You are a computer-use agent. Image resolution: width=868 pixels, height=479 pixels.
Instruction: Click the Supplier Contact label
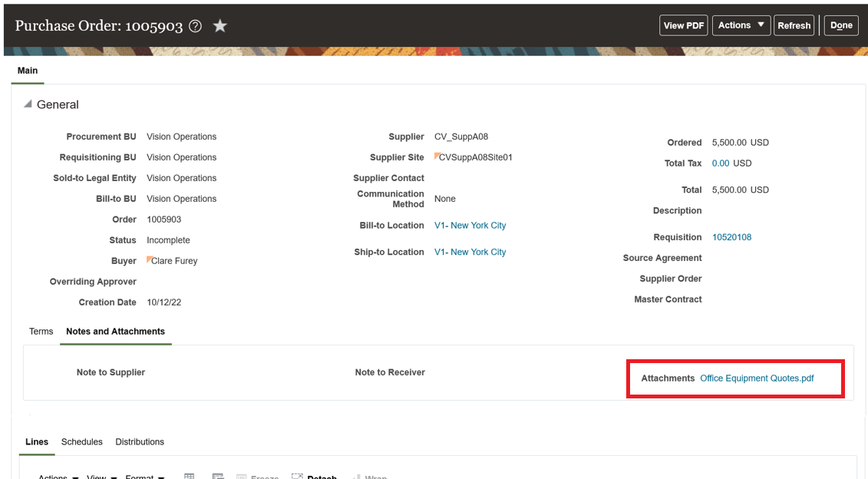point(388,178)
